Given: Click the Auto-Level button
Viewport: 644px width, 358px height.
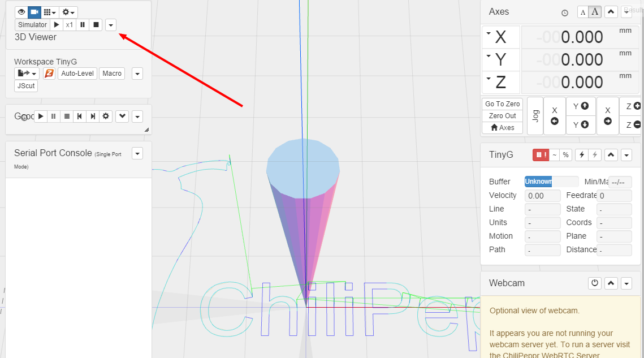Looking at the screenshot, I should pyautogui.click(x=77, y=74).
